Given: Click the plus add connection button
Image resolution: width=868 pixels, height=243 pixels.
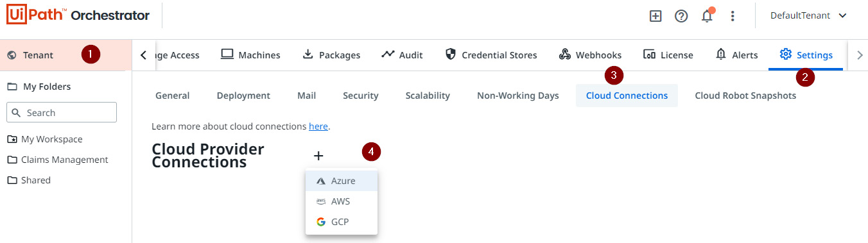Looking at the screenshot, I should click(318, 156).
